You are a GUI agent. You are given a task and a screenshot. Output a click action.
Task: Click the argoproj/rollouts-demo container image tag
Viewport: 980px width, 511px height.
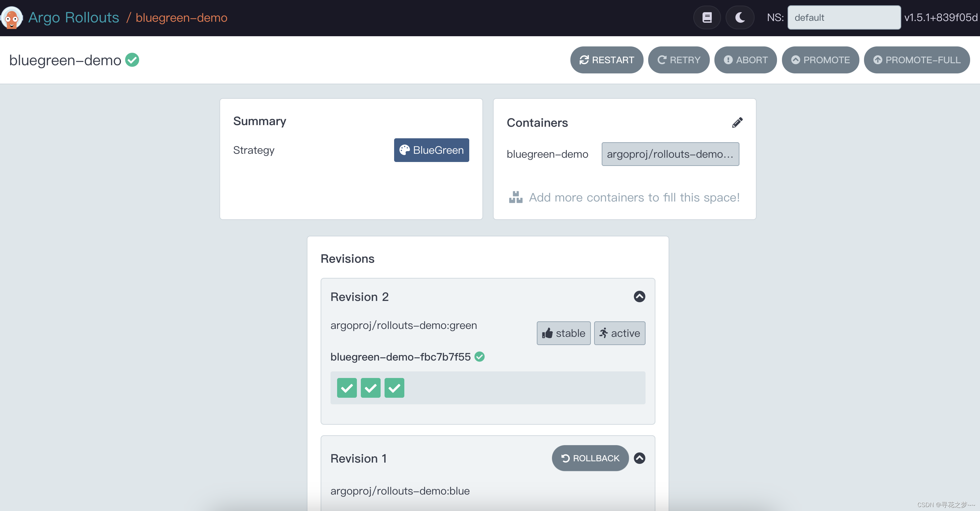tap(670, 153)
